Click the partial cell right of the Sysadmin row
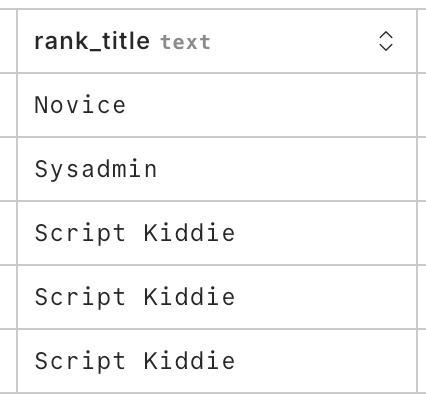Screen dimensions: 426x412 coord(422,169)
